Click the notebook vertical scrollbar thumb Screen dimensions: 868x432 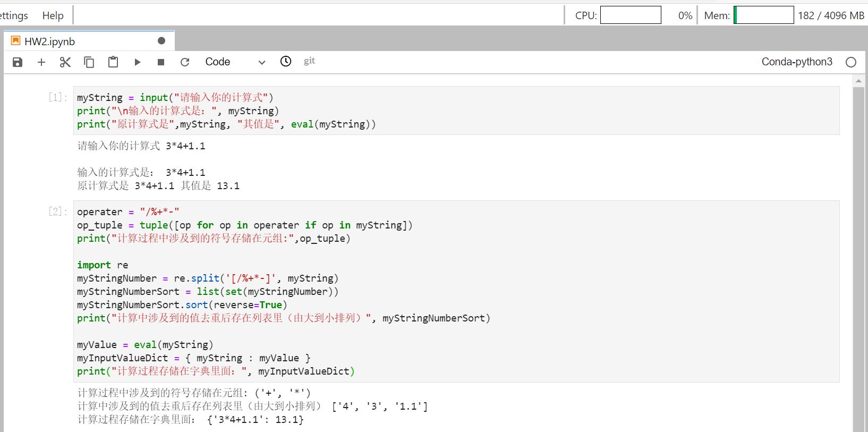pyautogui.click(x=858, y=259)
